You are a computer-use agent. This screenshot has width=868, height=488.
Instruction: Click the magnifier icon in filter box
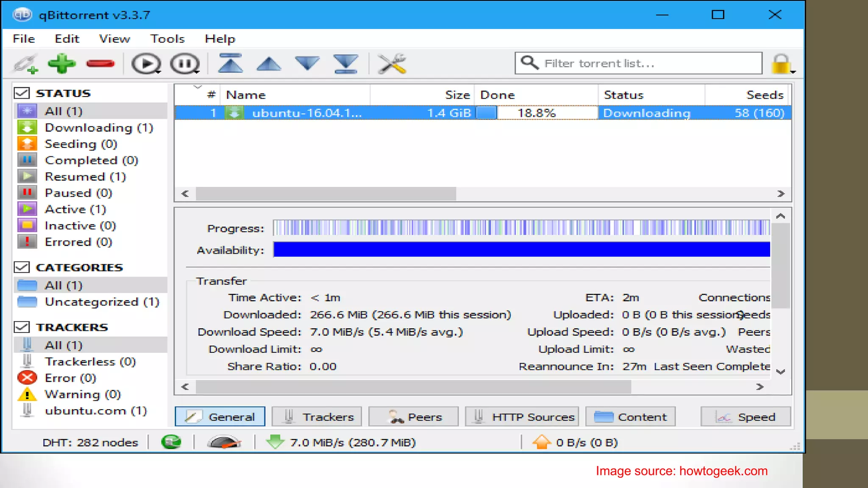tap(529, 63)
